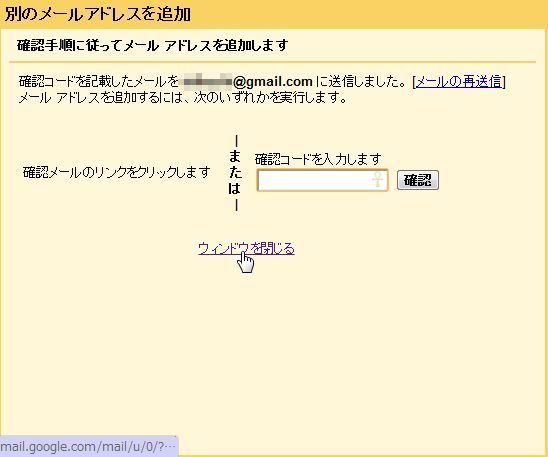Click the メールの再送信 link
Screen dimensions: 548x457
point(459,81)
